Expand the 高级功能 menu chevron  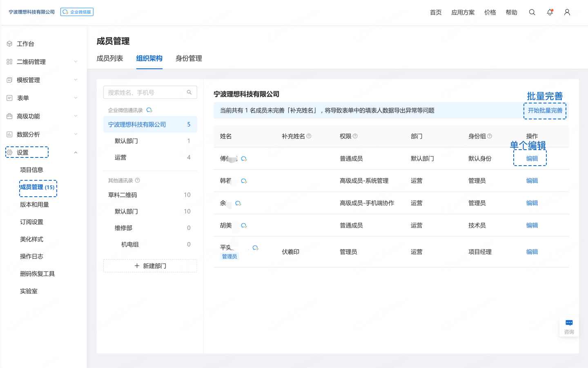coord(76,116)
